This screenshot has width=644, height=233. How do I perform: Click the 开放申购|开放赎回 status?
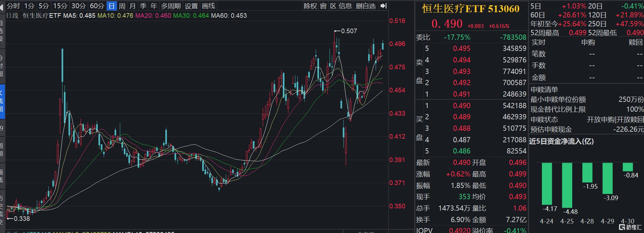tap(615, 119)
